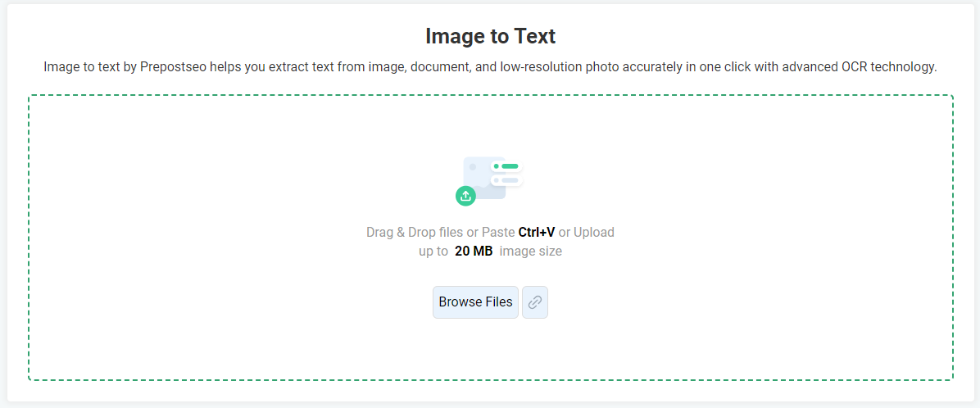980x408 pixels.
Task: Click the green list bar in the illustration
Action: click(x=510, y=166)
